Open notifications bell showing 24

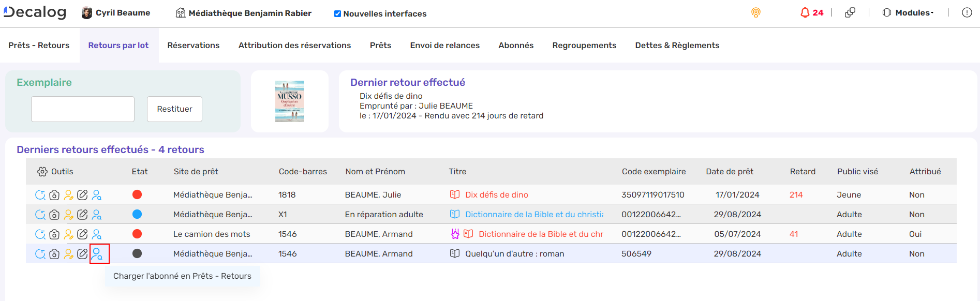[811, 12]
